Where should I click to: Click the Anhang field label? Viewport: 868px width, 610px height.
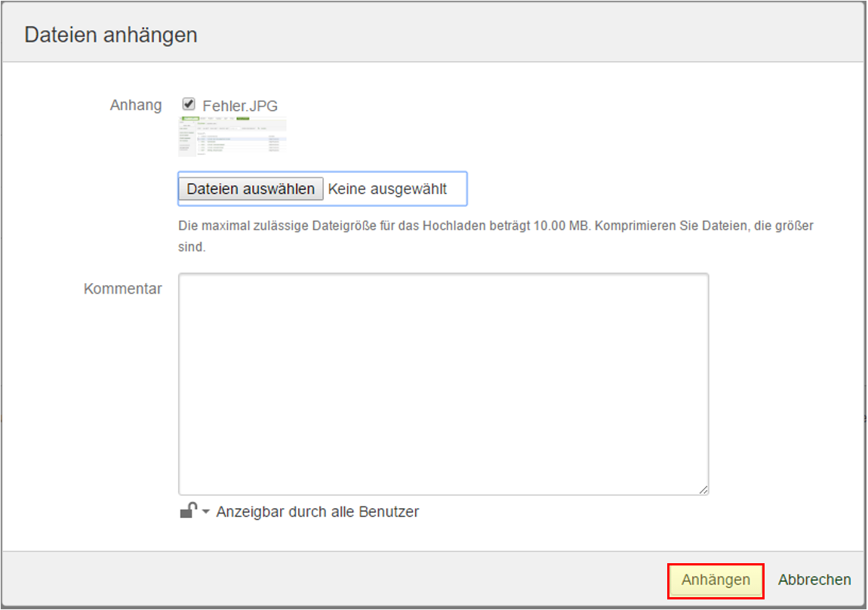(136, 105)
